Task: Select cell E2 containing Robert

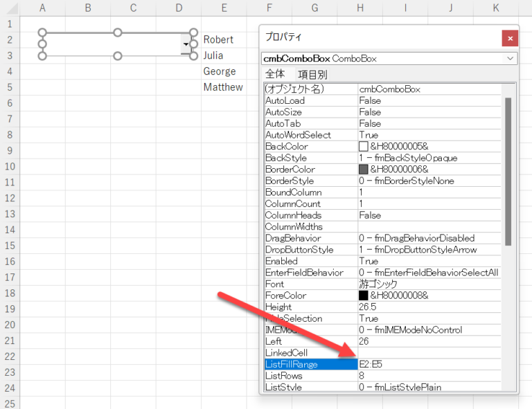Action: [223, 40]
